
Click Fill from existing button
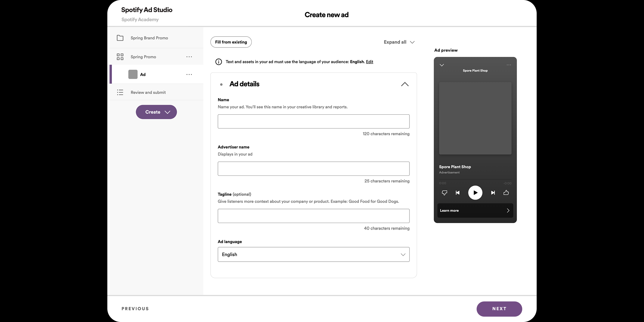(x=231, y=42)
